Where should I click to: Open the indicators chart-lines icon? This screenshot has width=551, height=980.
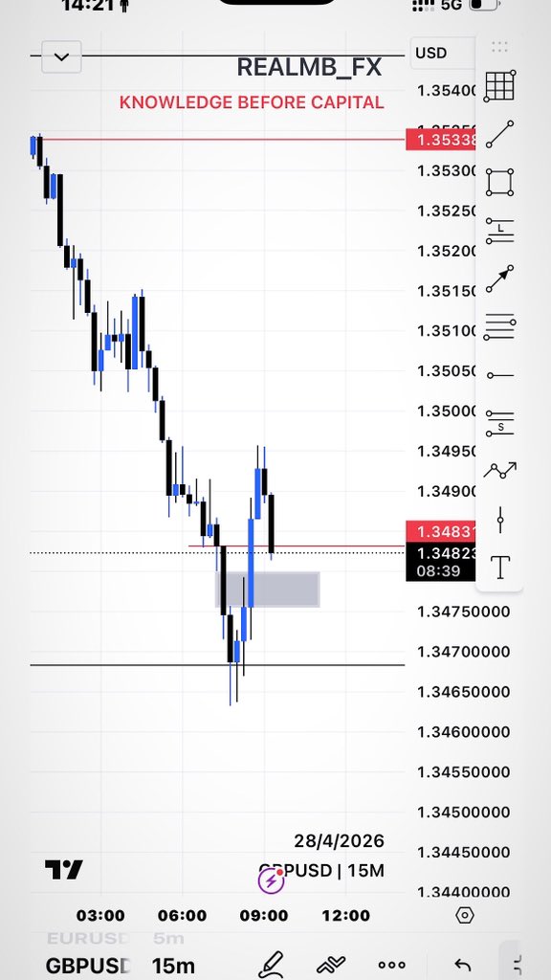coord(331,966)
